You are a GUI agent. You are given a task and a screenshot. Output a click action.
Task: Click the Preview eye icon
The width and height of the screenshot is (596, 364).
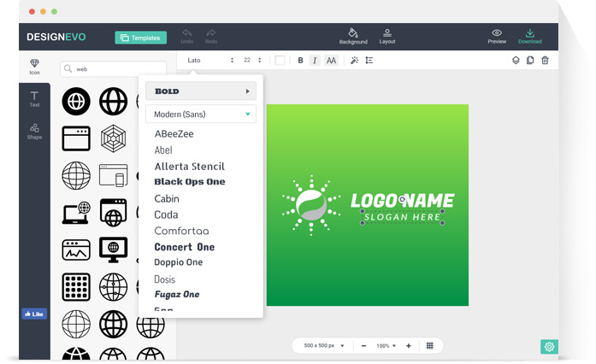(497, 36)
